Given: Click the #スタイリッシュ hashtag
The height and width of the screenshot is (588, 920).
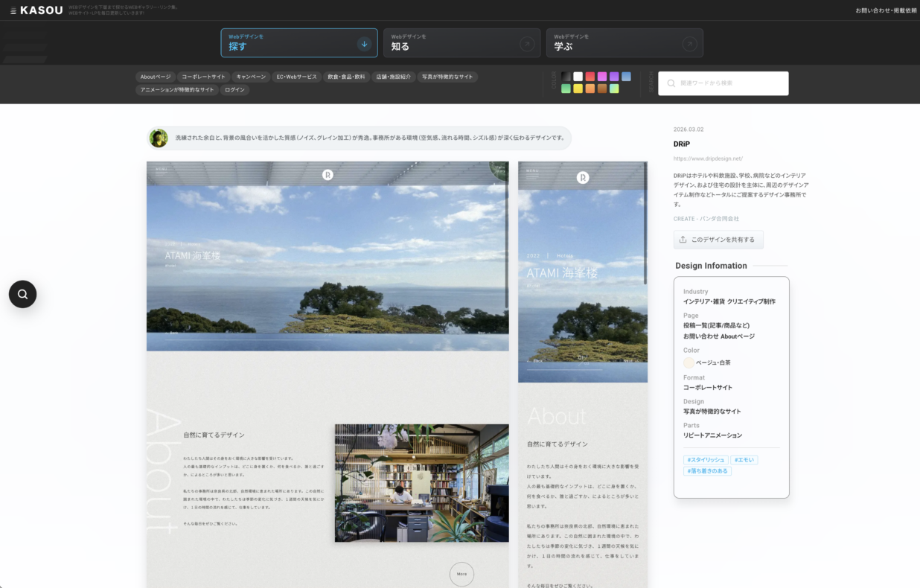Looking at the screenshot, I should (705, 460).
